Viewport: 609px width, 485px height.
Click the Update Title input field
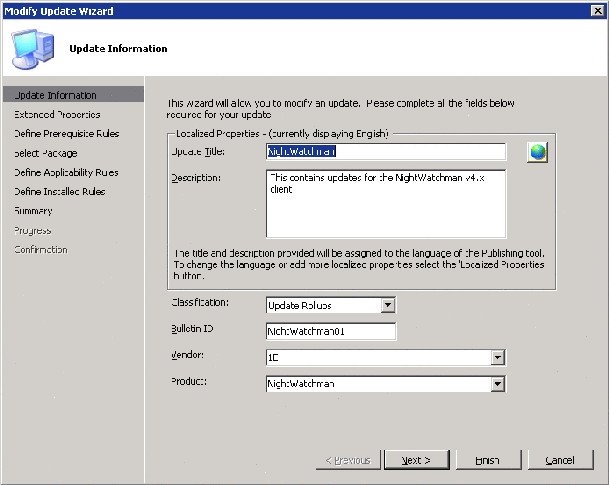386,151
